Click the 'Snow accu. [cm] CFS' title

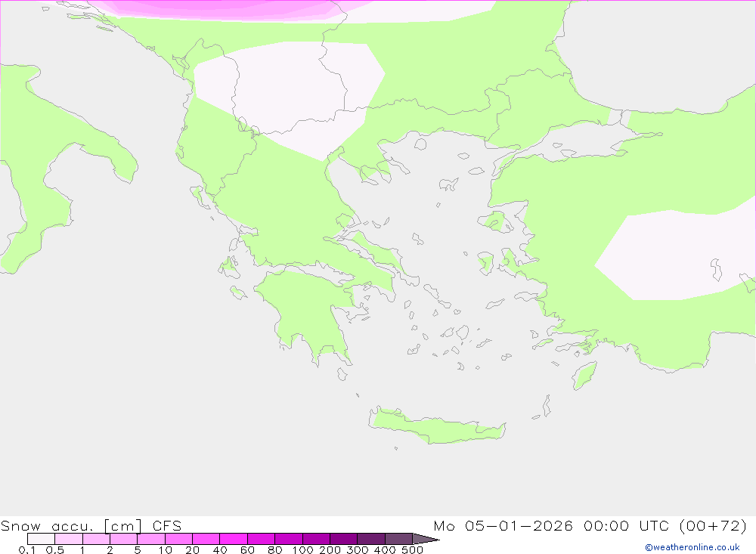tap(91, 525)
